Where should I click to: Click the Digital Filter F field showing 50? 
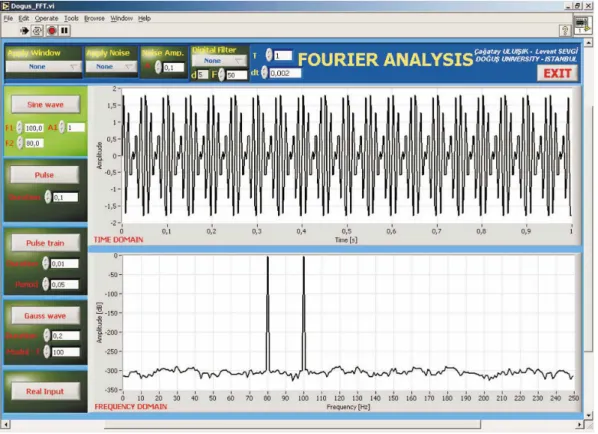[236, 75]
